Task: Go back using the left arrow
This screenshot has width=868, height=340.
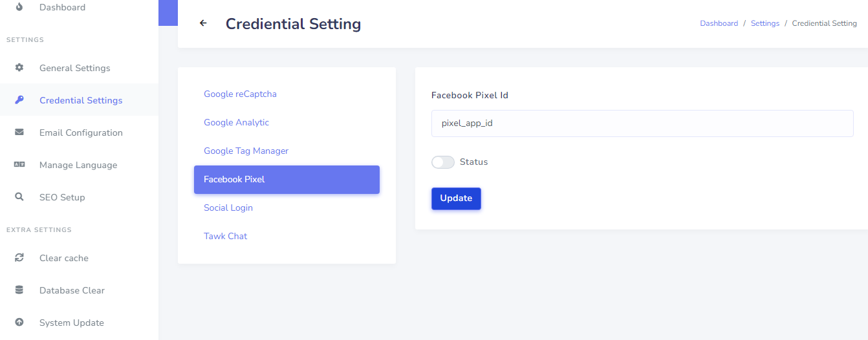Action: [203, 23]
